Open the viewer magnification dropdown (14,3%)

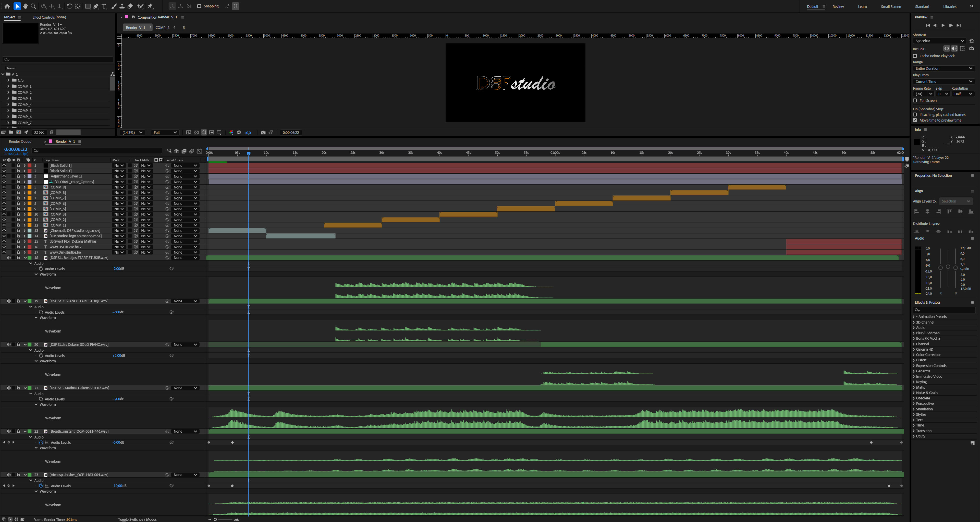point(132,133)
